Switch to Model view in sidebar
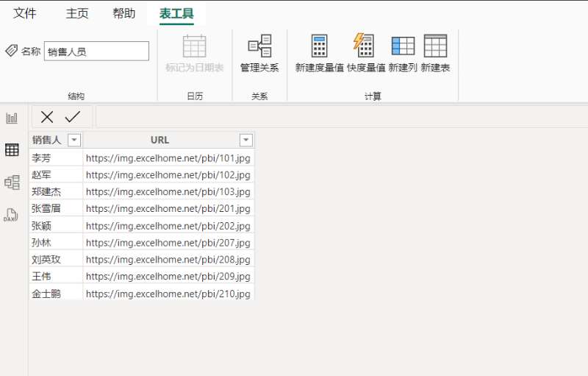 12,182
